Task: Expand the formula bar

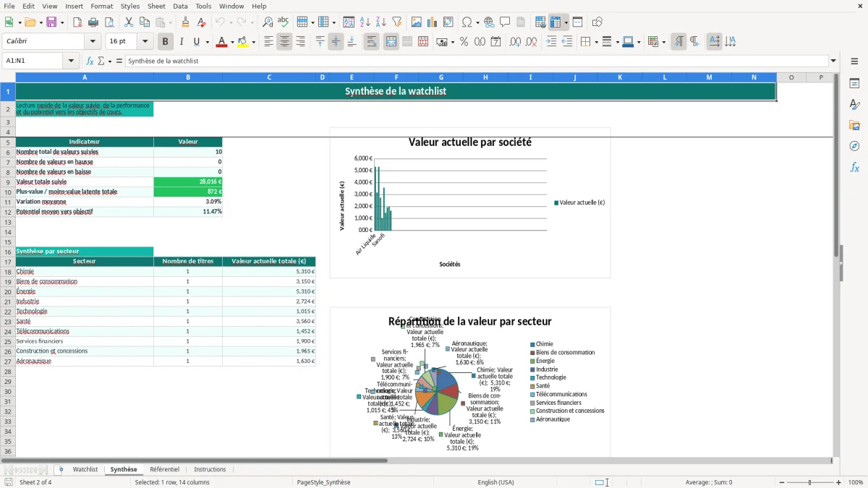Action: 833,61
